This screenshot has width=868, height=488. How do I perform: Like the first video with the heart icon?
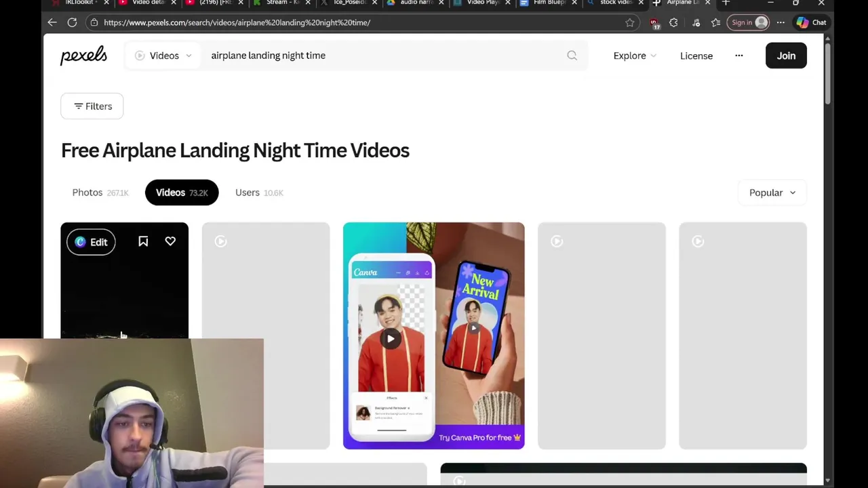coord(170,241)
